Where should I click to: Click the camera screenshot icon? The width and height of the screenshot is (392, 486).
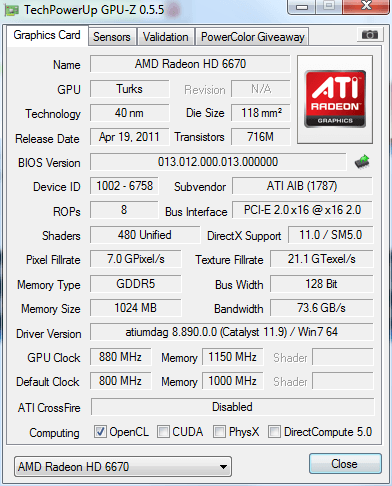(369, 35)
